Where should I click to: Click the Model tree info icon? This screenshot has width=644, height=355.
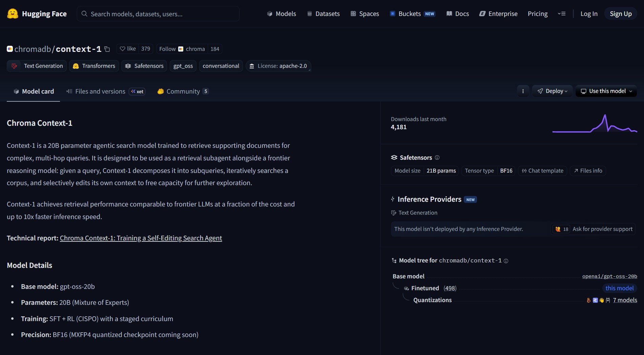pos(506,261)
